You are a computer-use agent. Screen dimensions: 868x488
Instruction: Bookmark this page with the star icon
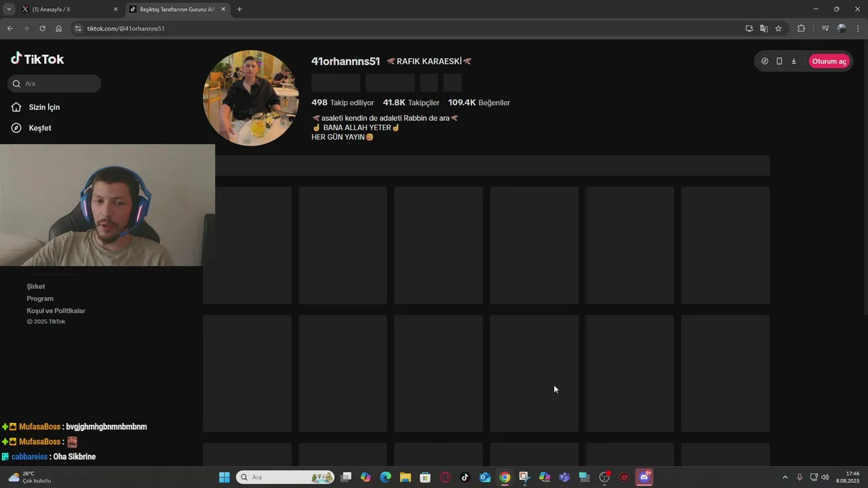tap(778, 28)
